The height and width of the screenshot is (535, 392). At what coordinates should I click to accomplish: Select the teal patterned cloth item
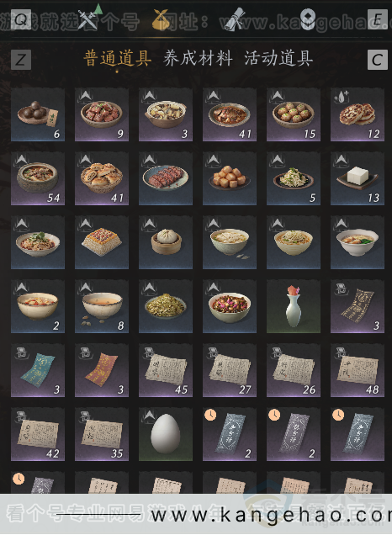click(38, 370)
